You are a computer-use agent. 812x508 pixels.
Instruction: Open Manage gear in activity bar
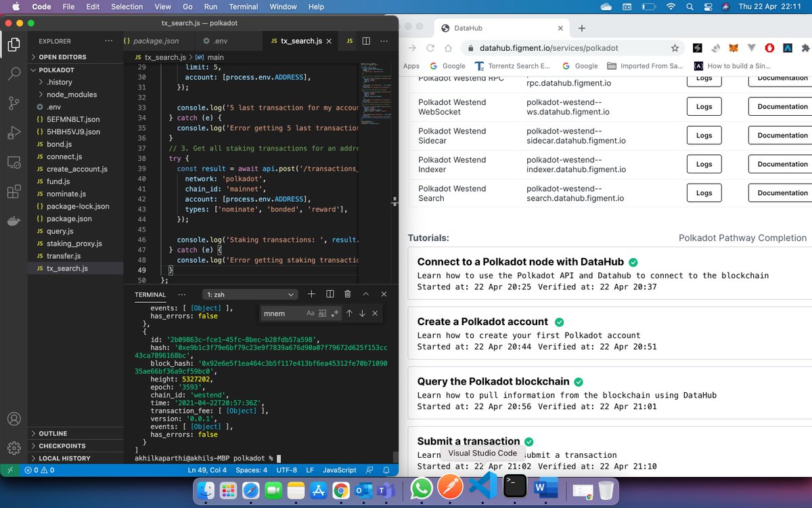(x=14, y=448)
